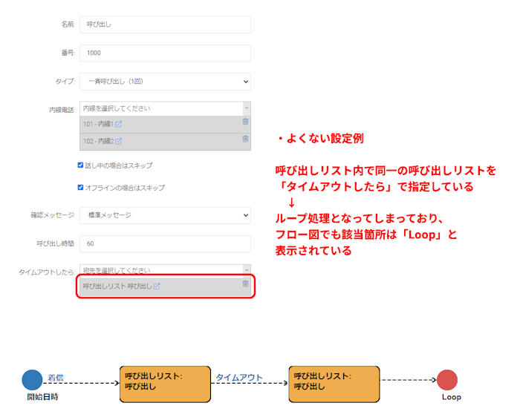The height and width of the screenshot is (420, 520).
Task: Click the タイムアウト link in flow diagram
Action: coord(239,378)
